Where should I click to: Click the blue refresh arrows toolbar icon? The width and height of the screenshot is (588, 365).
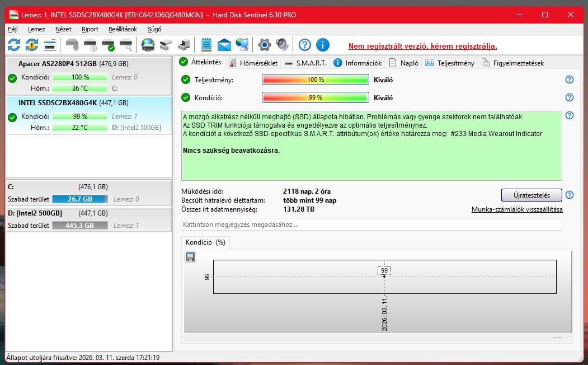pos(14,45)
